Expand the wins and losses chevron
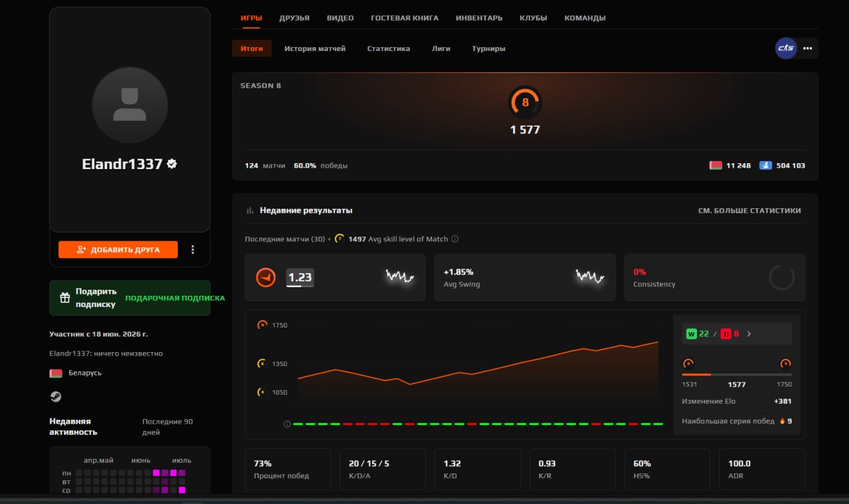 pos(749,334)
